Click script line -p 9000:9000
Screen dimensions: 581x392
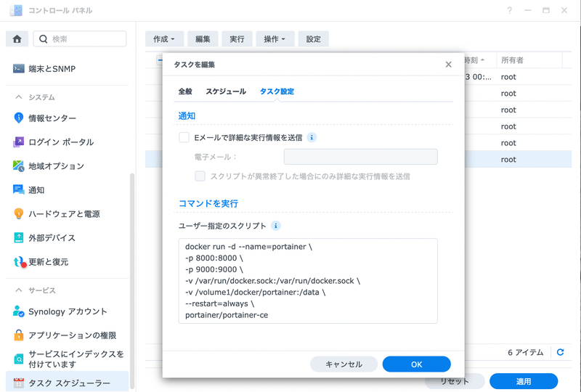[x=214, y=269]
